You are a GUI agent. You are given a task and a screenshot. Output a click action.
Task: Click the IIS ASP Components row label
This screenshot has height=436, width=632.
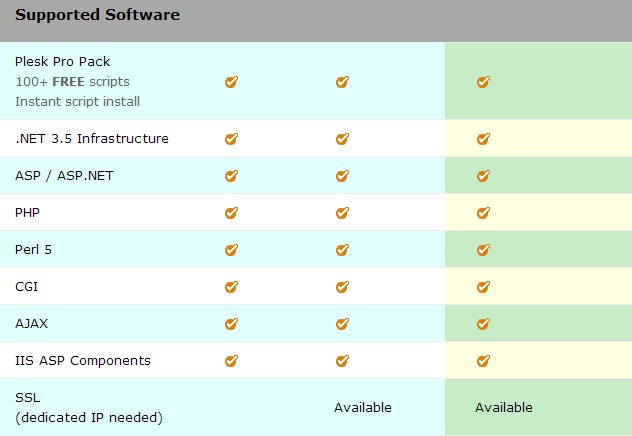point(83,360)
